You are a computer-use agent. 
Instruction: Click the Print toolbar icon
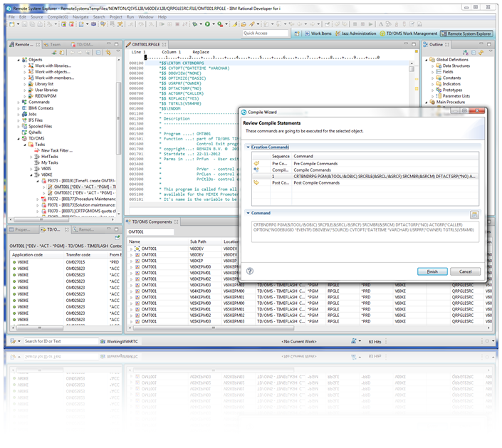click(x=40, y=24)
